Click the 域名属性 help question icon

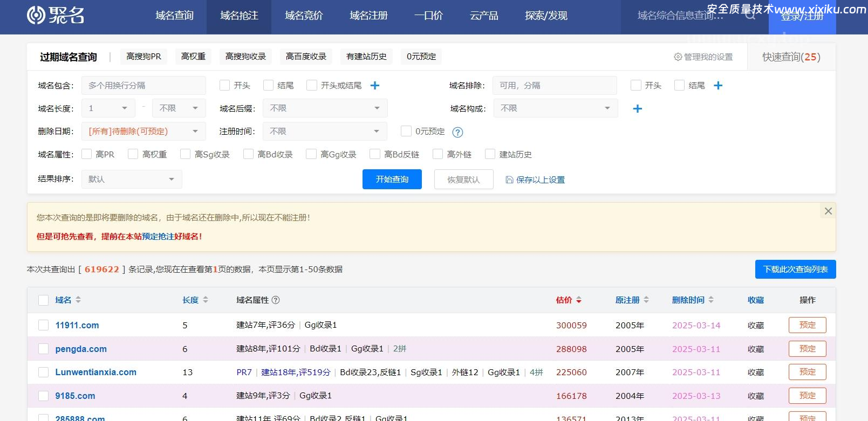276,300
